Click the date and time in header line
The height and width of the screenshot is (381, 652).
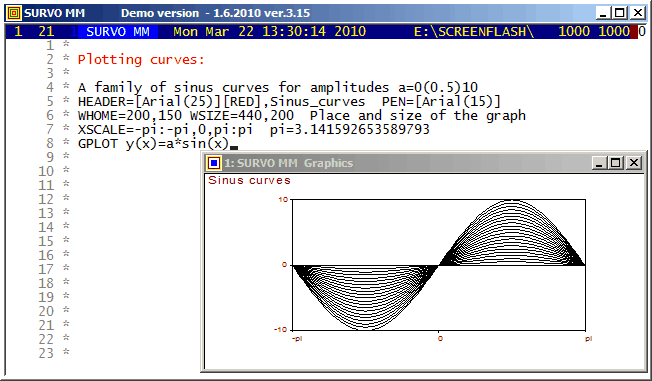click(x=269, y=32)
